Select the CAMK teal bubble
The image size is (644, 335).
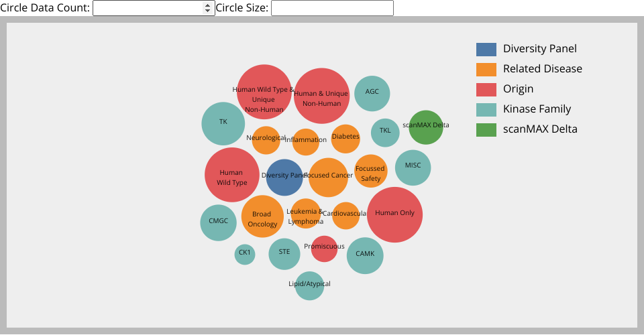tap(365, 255)
